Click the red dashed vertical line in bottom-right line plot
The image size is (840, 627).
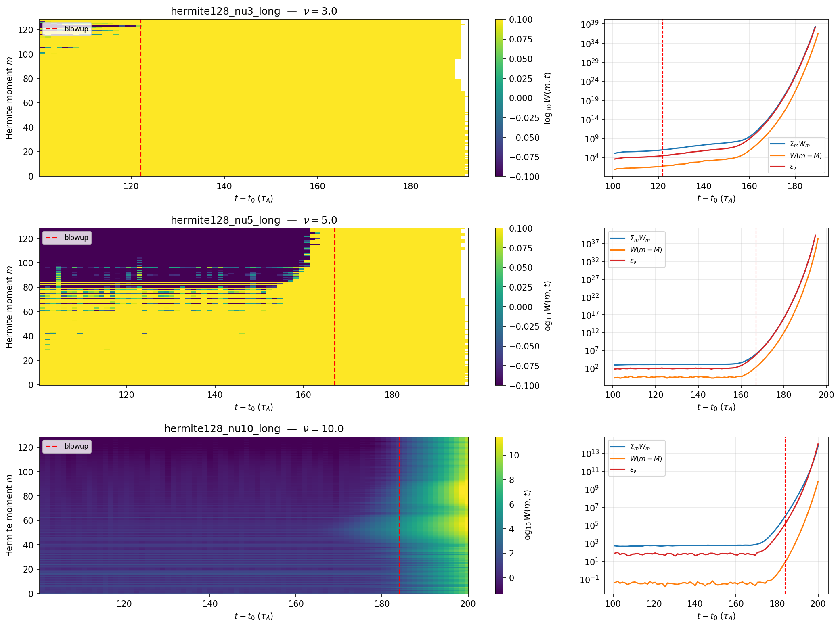pyautogui.click(x=785, y=515)
